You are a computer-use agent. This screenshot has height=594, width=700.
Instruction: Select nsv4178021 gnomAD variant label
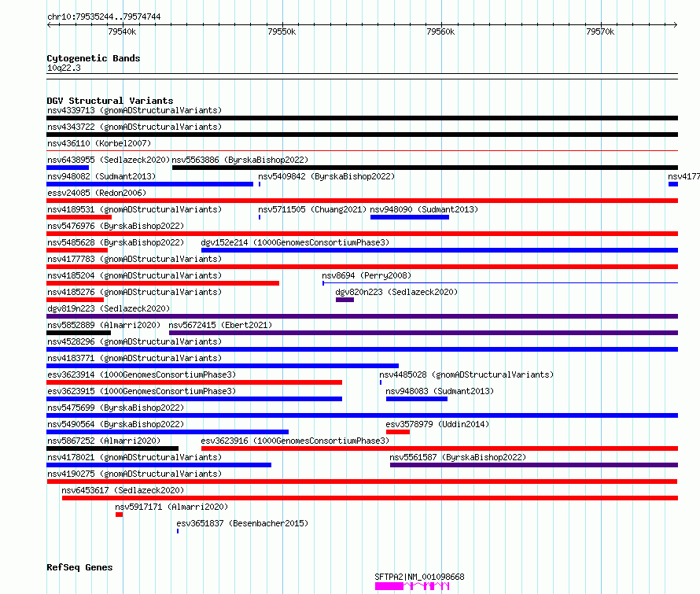coord(134,457)
